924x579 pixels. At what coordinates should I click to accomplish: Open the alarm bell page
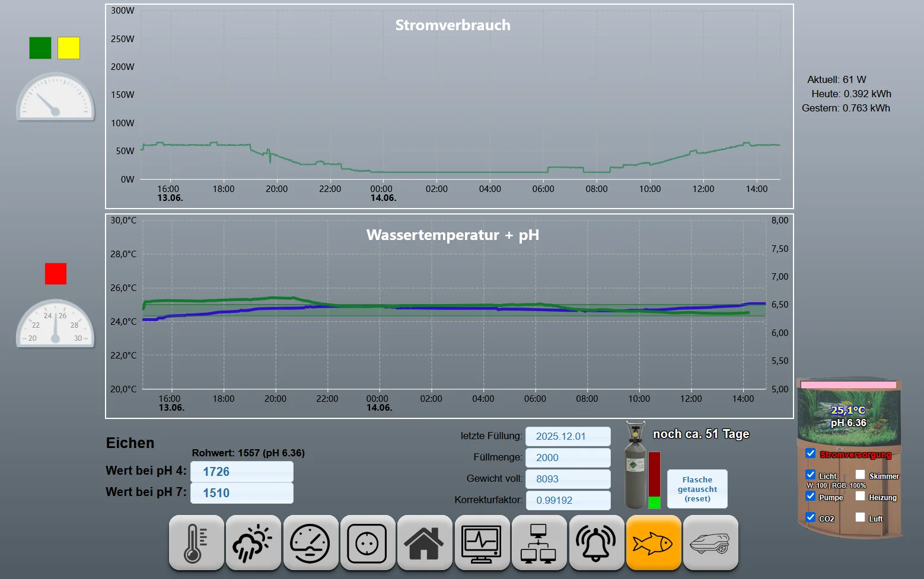597,543
